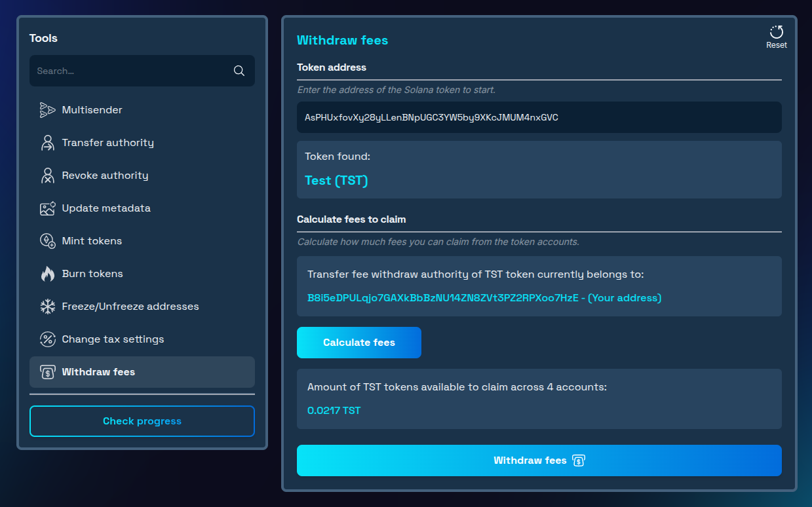The width and height of the screenshot is (812, 507).
Task: Select Mint tokens tool
Action: (142, 241)
